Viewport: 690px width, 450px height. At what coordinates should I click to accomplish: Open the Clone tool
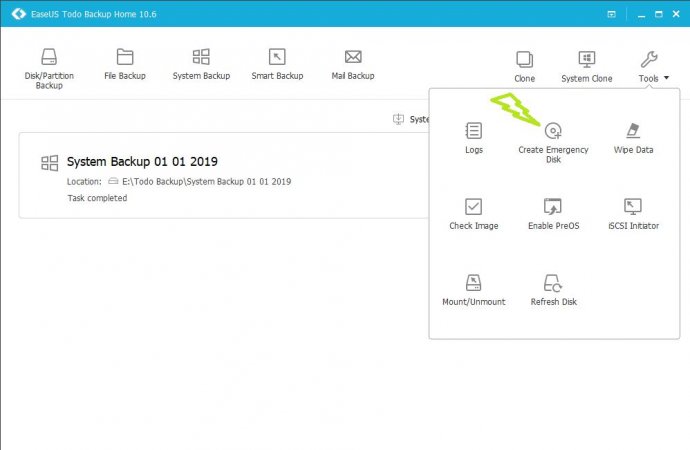pyautogui.click(x=525, y=66)
